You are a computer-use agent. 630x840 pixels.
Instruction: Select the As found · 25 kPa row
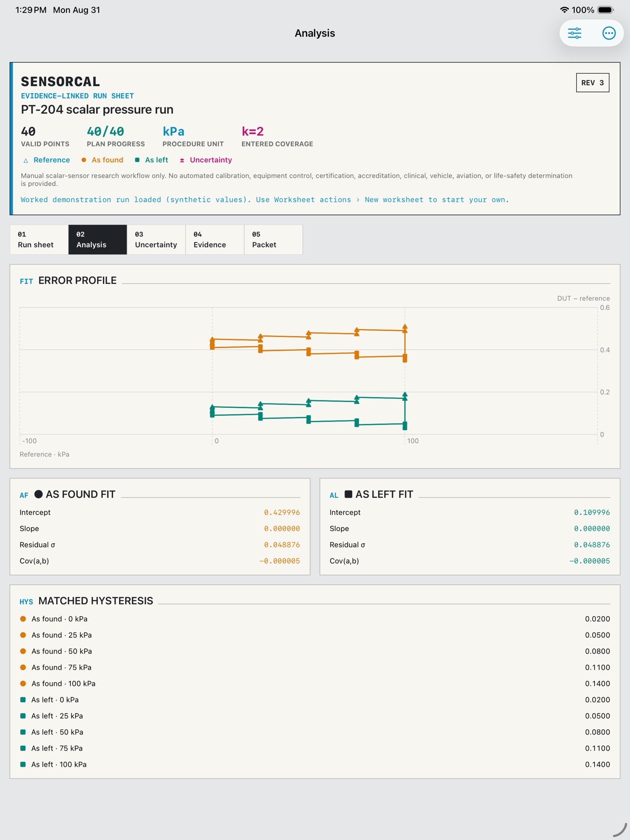(x=315, y=635)
